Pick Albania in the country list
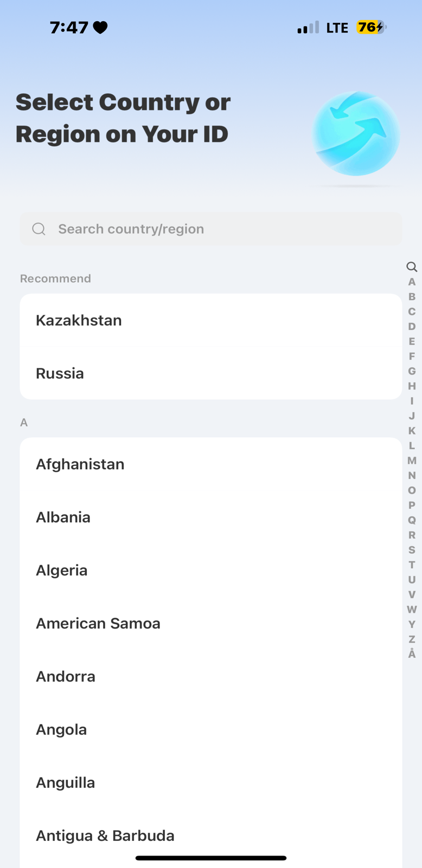This screenshot has height=868, width=422. click(x=210, y=517)
